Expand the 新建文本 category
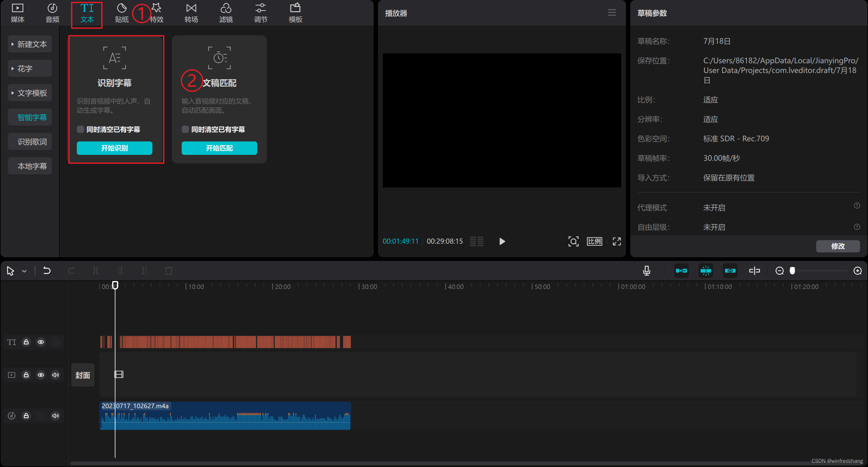868x467 pixels. click(30, 44)
